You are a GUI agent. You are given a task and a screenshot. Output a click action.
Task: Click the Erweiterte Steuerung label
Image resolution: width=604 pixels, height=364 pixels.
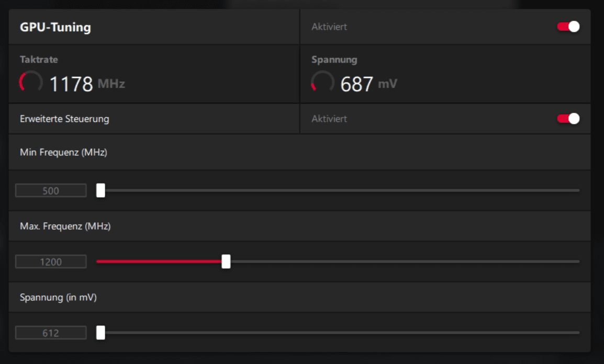click(64, 119)
